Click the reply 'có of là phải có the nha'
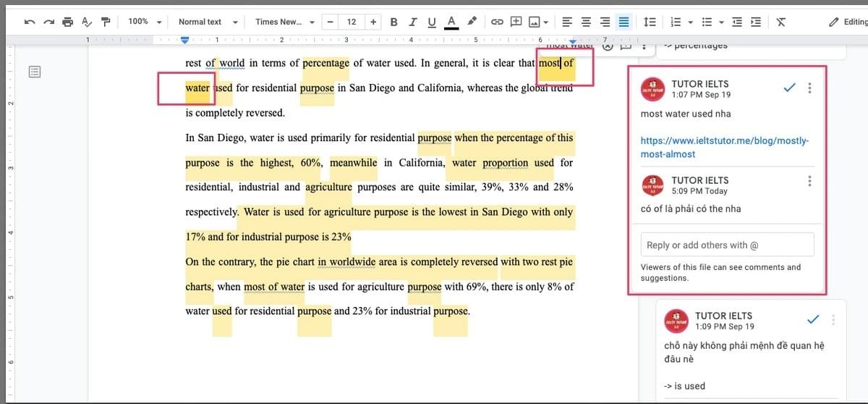 tap(691, 209)
